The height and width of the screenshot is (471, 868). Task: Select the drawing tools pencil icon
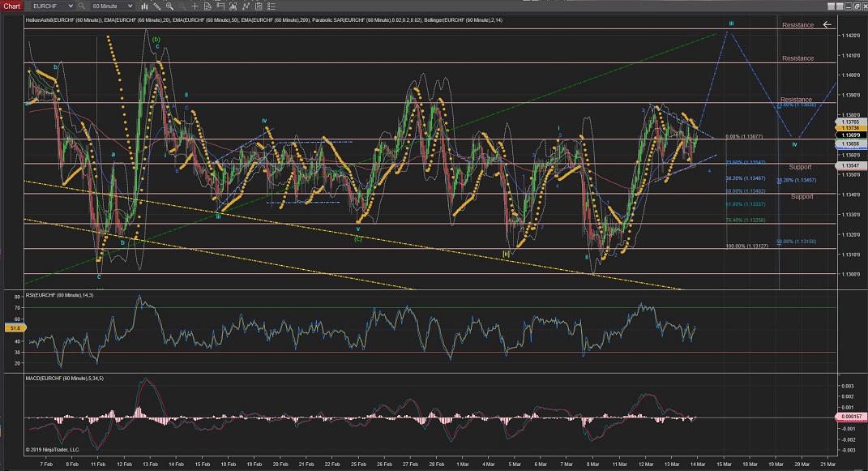point(157,6)
